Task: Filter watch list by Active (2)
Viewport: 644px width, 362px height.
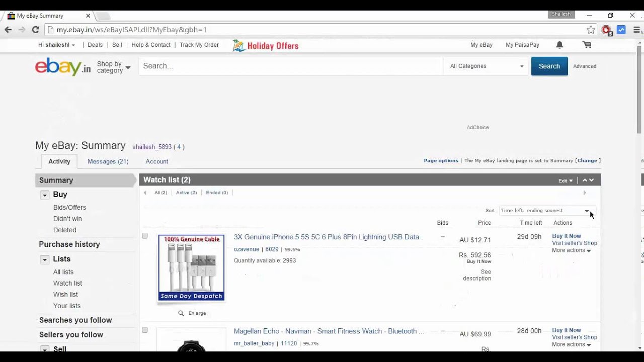Action: tap(186, 193)
